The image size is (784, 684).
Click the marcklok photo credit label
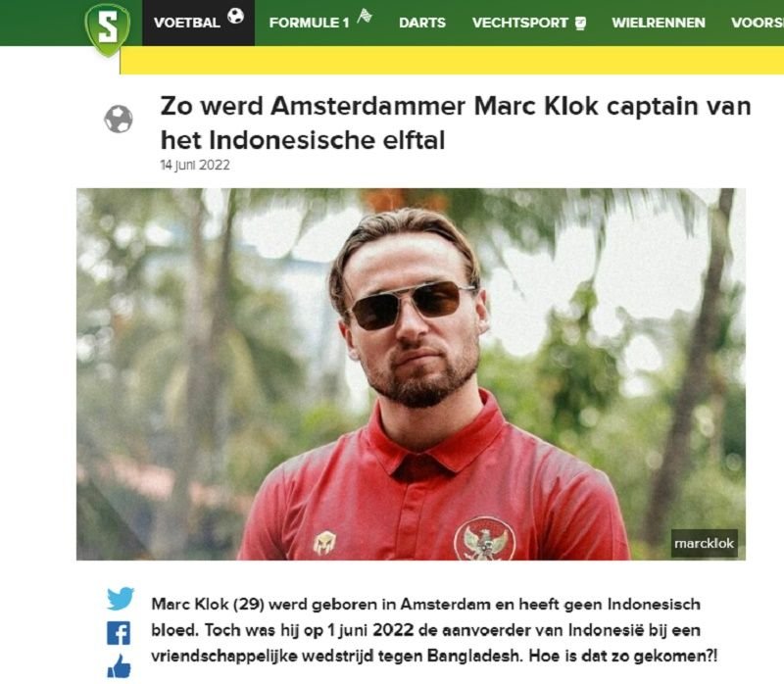tap(704, 543)
